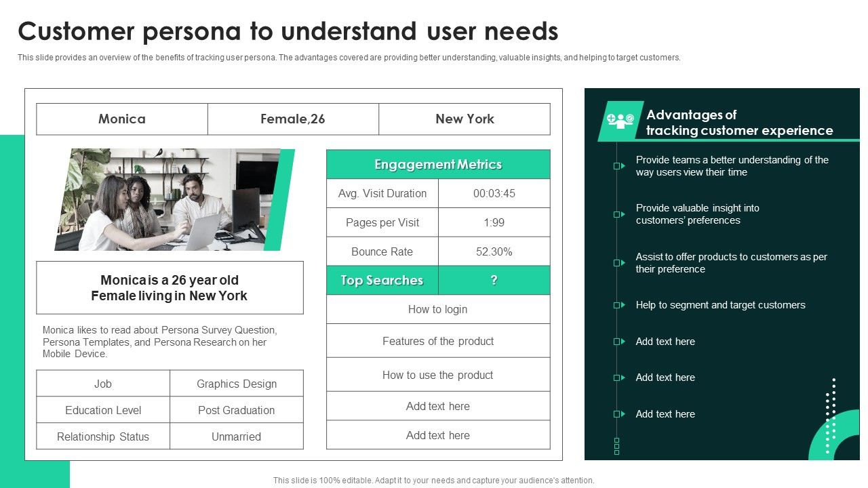Select the 'Female,26' cell
Screen dimensions: 868x488
(x=293, y=119)
